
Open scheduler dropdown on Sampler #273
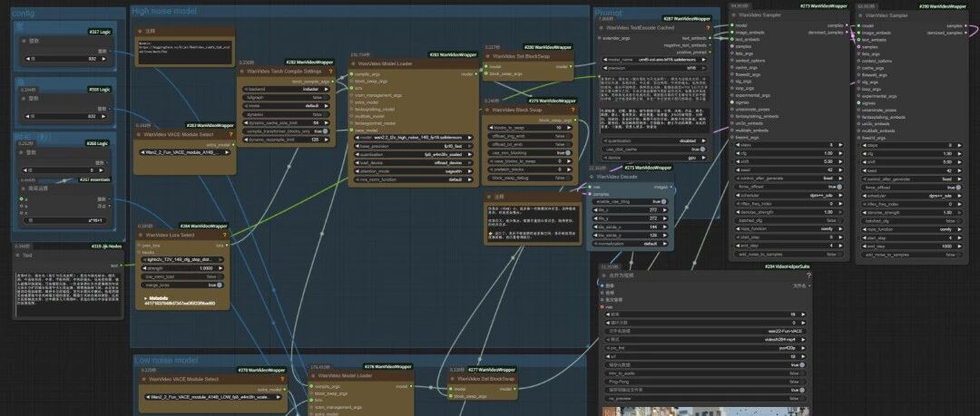click(789, 196)
